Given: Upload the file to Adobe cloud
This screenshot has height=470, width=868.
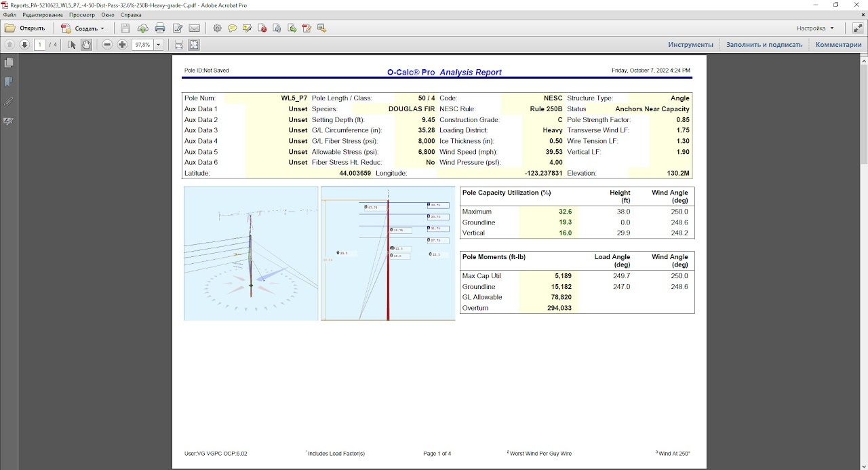Looking at the screenshot, I should [142, 28].
